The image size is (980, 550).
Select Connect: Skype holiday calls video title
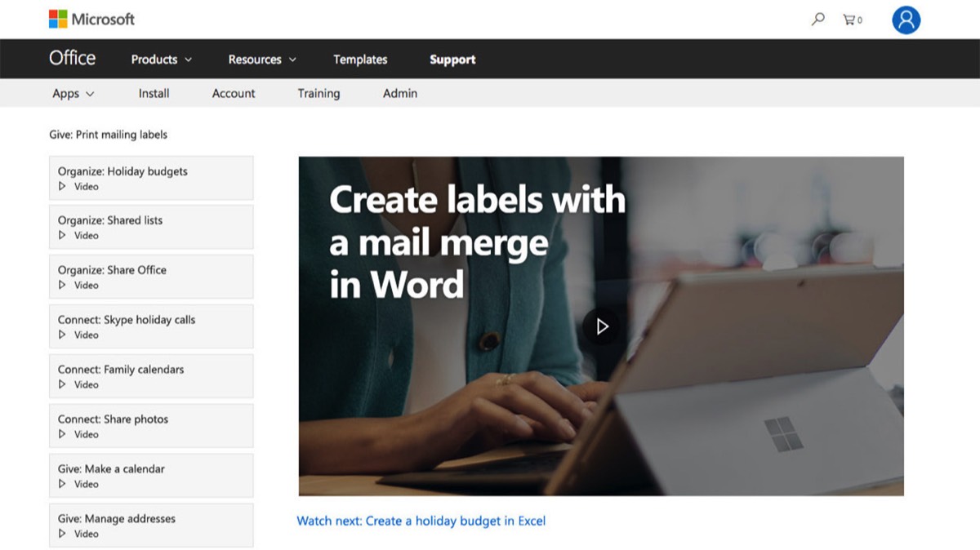[127, 320]
